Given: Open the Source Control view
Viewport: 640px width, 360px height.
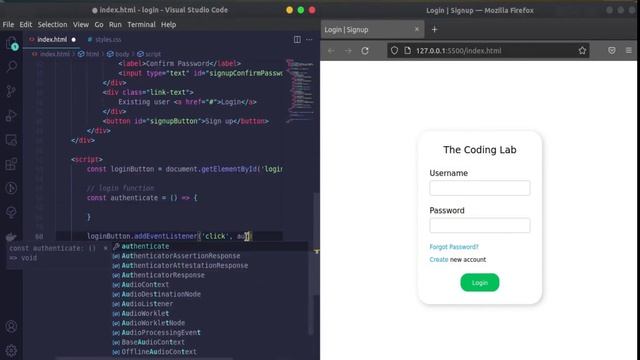Looking at the screenshot, I should point(11,91).
